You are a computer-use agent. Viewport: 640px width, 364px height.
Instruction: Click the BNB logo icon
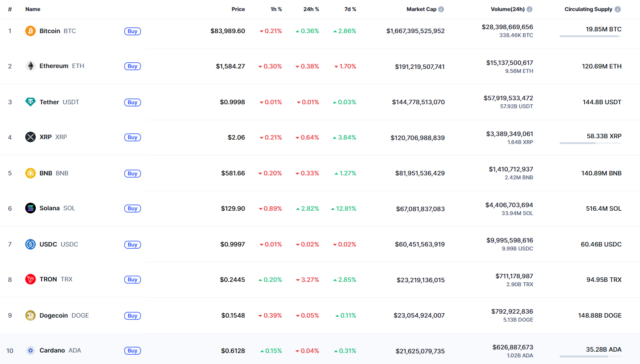pyautogui.click(x=30, y=173)
